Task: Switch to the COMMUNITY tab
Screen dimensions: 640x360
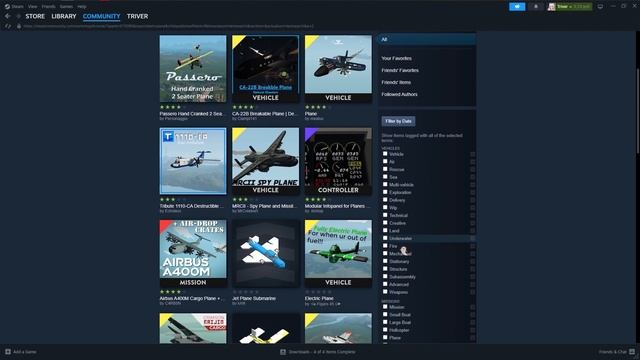Action: pos(102,16)
